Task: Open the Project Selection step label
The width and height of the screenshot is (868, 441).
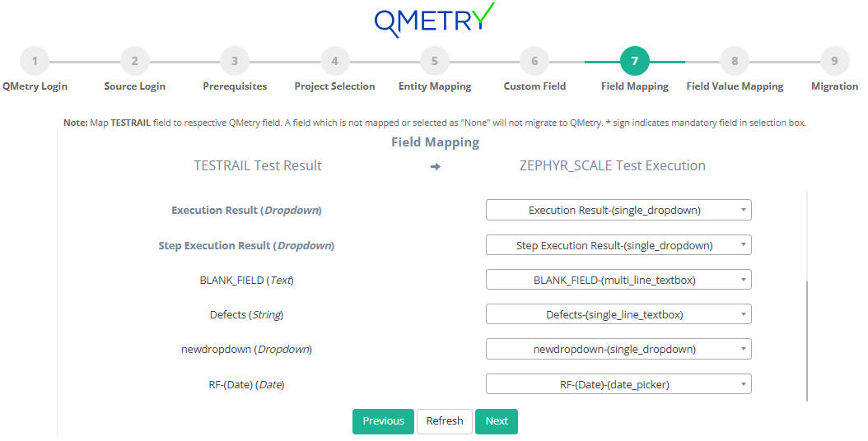Action: [335, 86]
